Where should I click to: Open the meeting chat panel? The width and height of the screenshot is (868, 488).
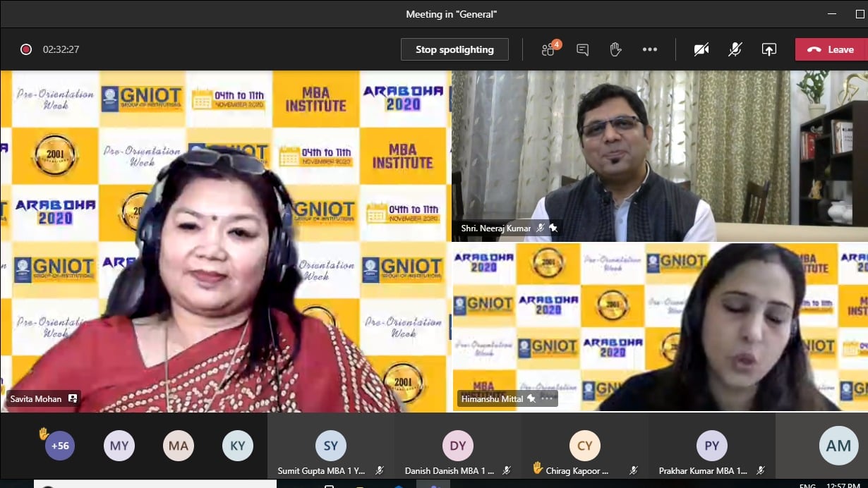[x=582, y=49]
